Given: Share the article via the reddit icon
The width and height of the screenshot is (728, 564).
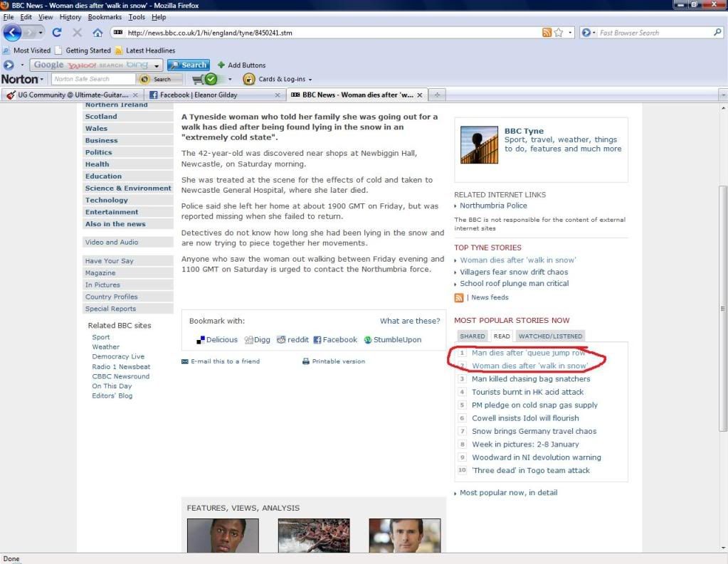Looking at the screenshot, I should click(281, 340).
